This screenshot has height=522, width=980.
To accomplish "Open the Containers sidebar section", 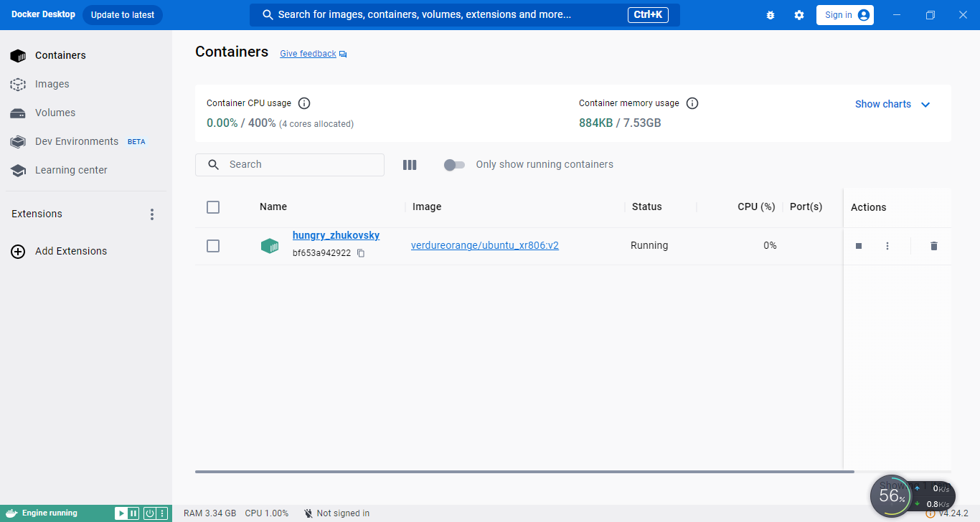I will (x=86, y=55).
